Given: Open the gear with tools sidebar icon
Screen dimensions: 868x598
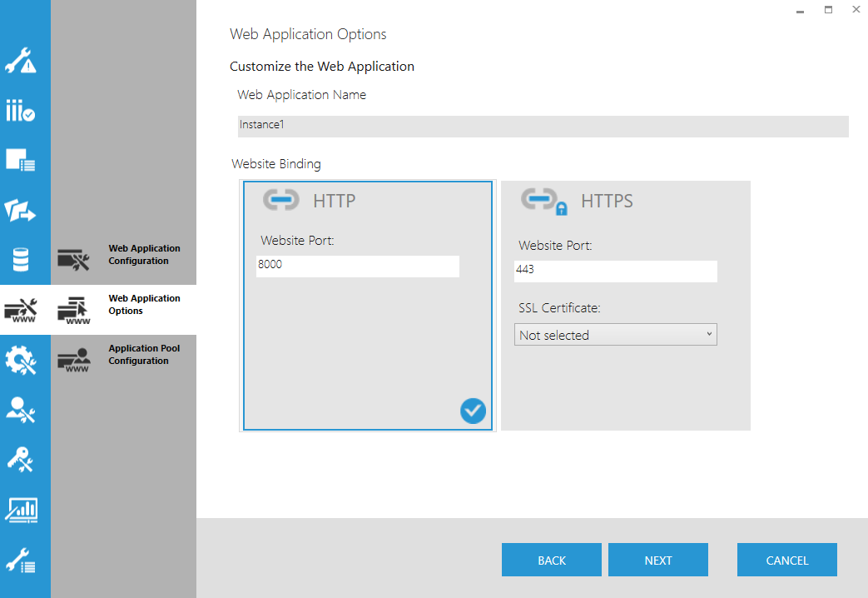Looking at the screenshot, I should tap(21, 360).
